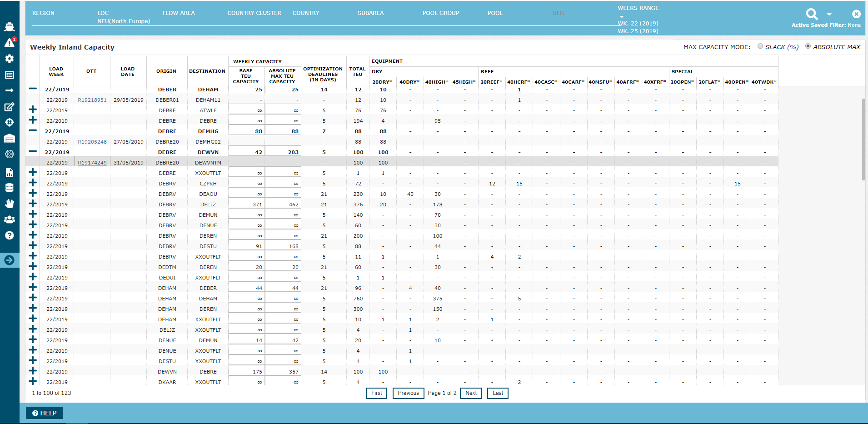Viewport: 868px width, 424px height.
Task: Open the users group icon in sidebar
Action: tap(9, 219)
